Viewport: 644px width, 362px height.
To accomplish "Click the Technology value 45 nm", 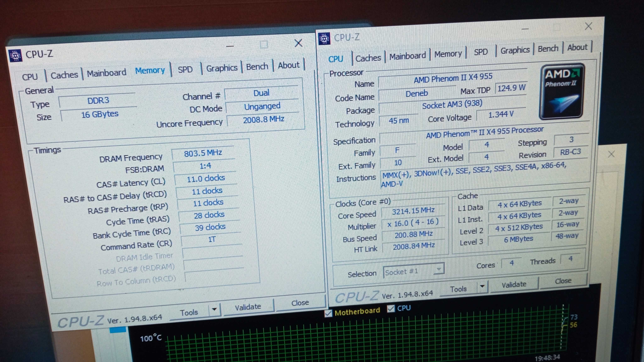I will pos(399,121).
